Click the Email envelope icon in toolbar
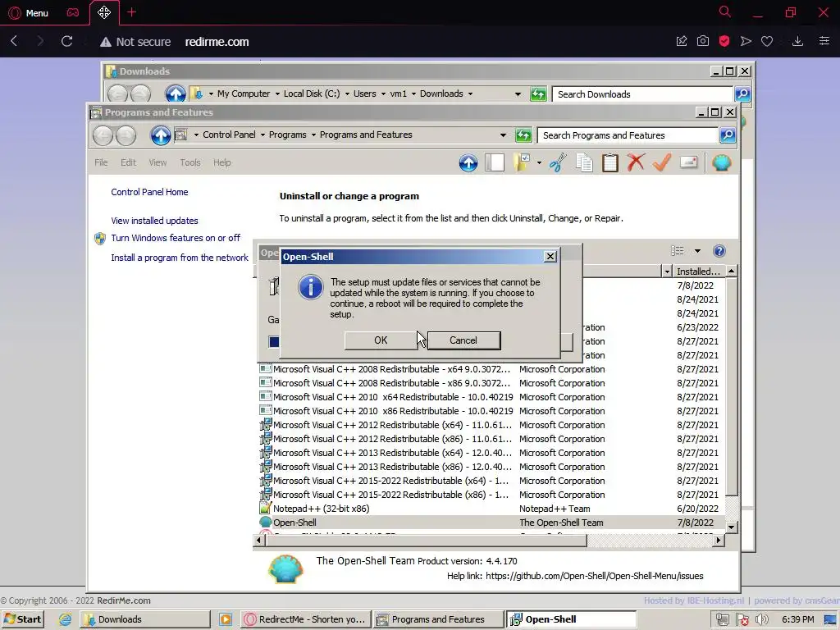 point(688,163)
